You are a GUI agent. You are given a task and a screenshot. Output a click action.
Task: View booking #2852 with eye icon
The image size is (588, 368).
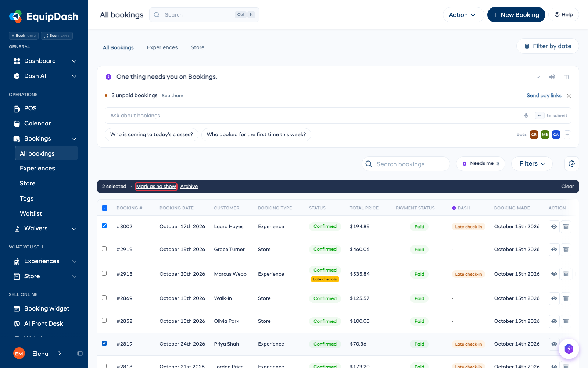554,321
